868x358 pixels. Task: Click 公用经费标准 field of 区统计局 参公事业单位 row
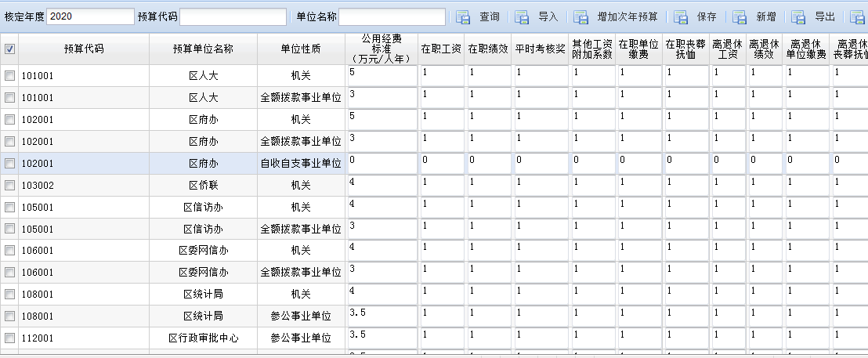[x=382, y=316]
